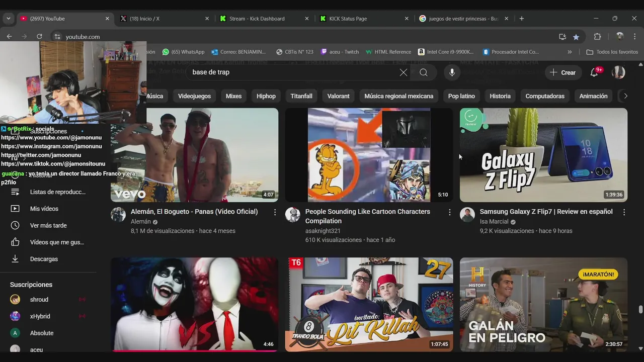Open the Crear menu button
Image resolution: width=644 pixels, height=362 pixels.
pyautogui.click(x=563, y=72)
